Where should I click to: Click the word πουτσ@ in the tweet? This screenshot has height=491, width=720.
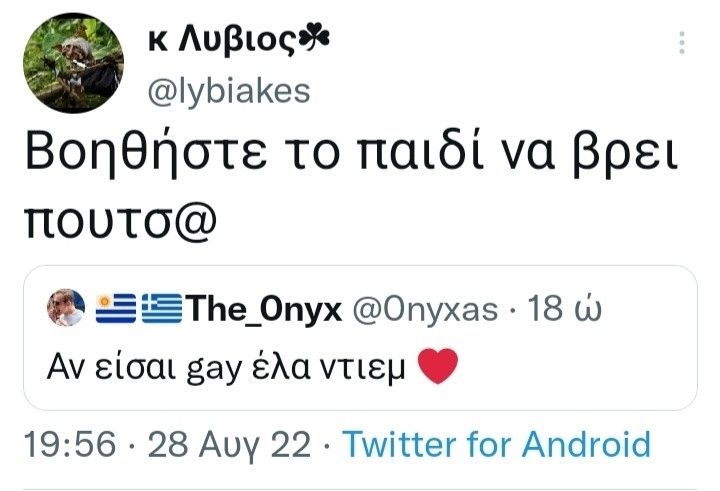click(120, 223)
